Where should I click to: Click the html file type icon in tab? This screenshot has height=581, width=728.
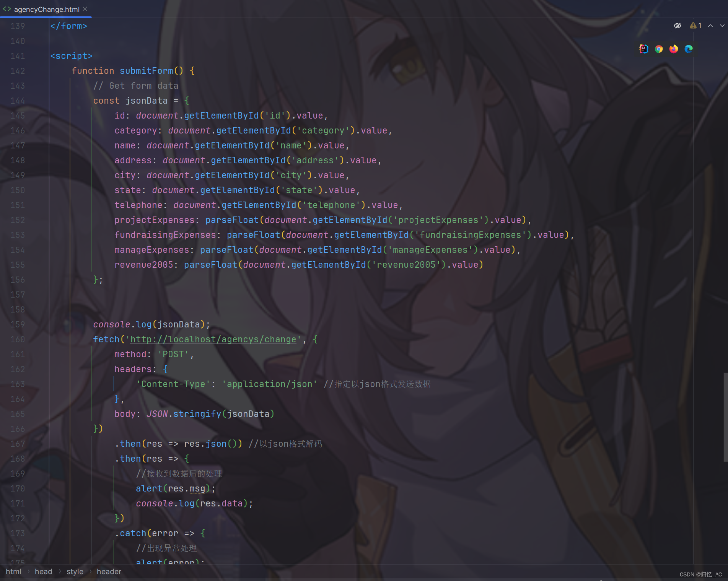pyautogui.click(x=7, y=9)
